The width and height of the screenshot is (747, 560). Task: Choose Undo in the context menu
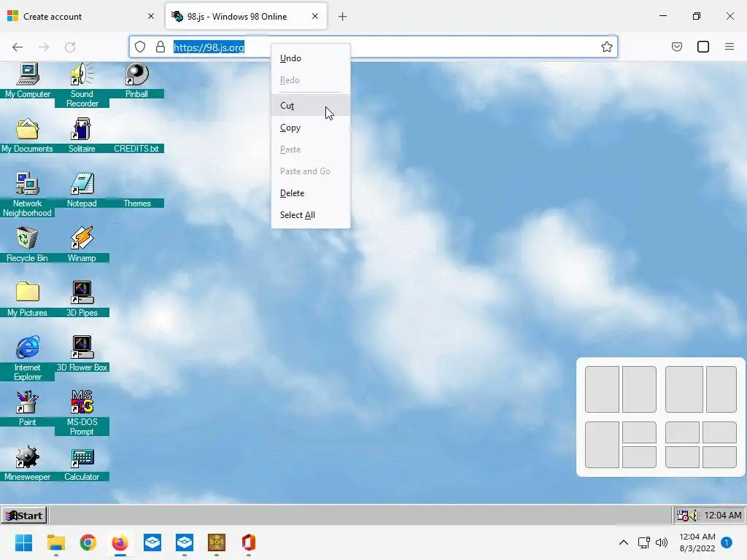point(311,58)
